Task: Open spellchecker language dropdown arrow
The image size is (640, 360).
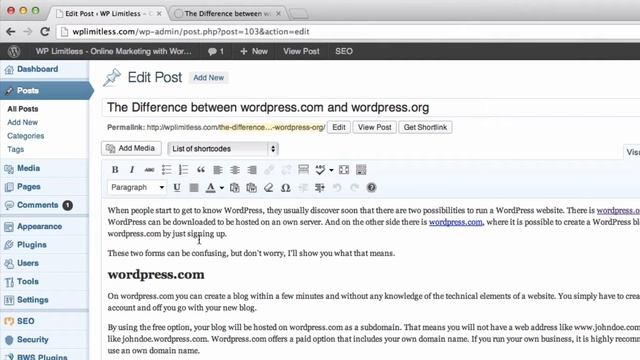Action: point(331,170)
